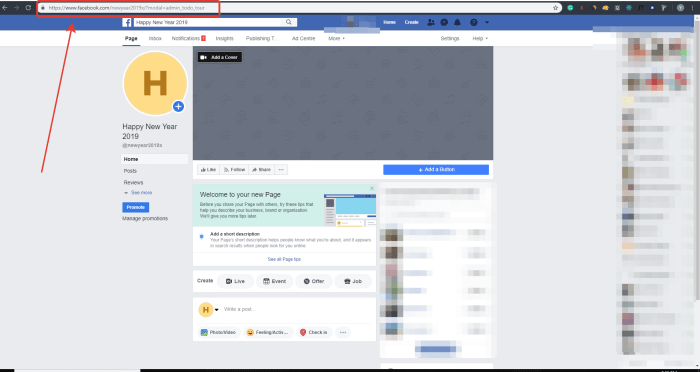Open the Messenger icon in top bar

(444, 22)
